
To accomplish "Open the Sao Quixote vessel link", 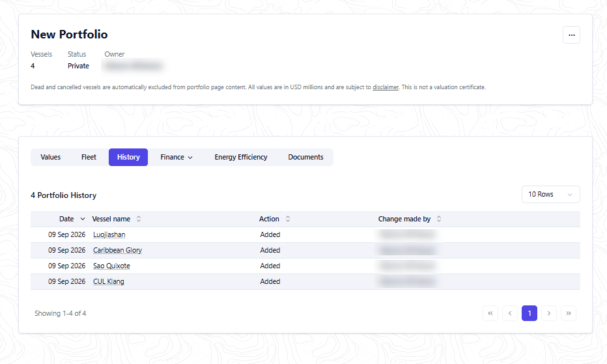I will coord(111,266).
